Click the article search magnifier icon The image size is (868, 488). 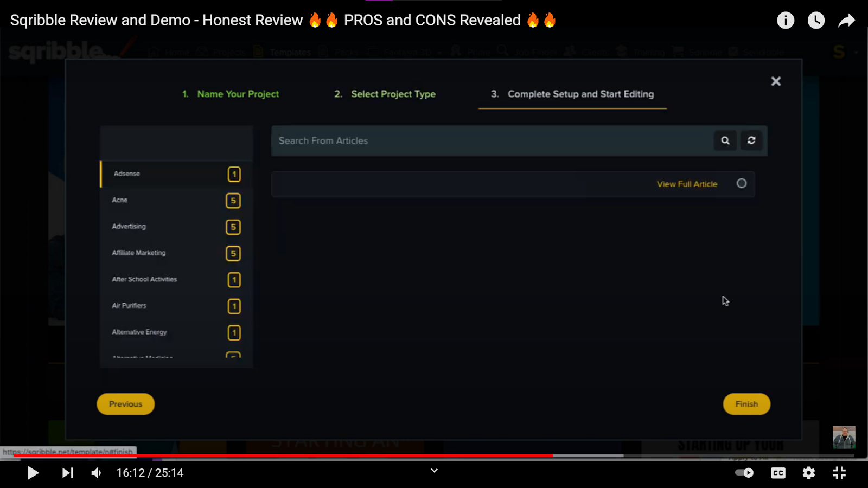(725, 140)
